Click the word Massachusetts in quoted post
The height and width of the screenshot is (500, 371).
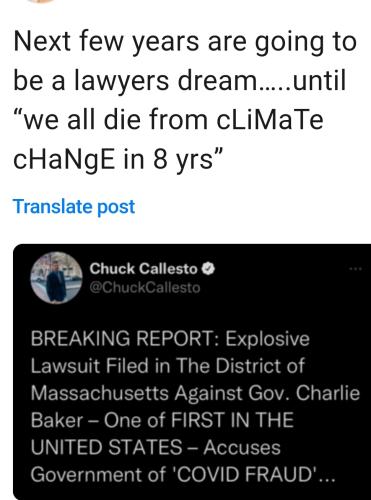click(99, 393)
